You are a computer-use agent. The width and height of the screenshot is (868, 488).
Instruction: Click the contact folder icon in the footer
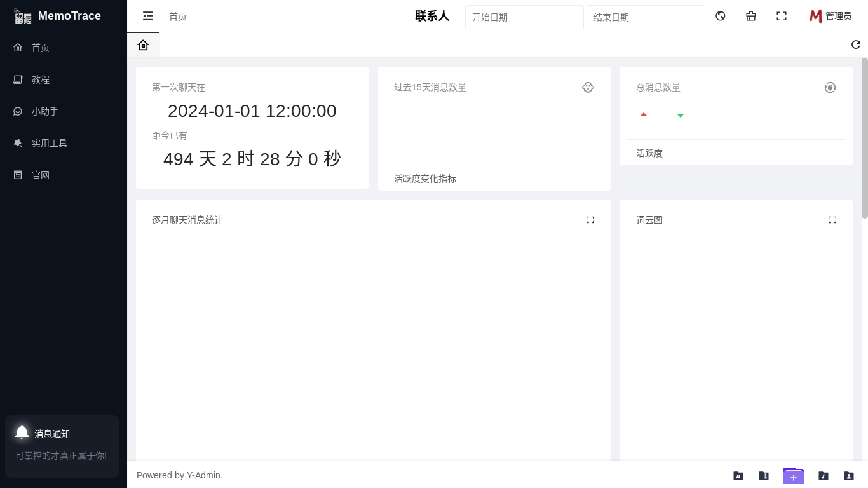click(849, 476)
